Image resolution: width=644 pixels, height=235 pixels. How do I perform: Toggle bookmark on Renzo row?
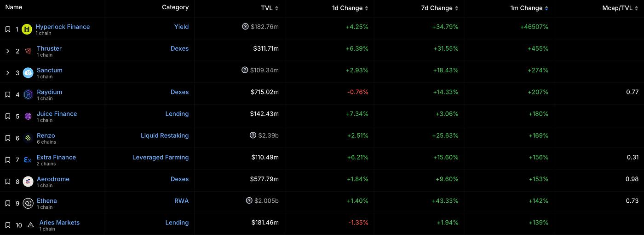pos(8,138)
